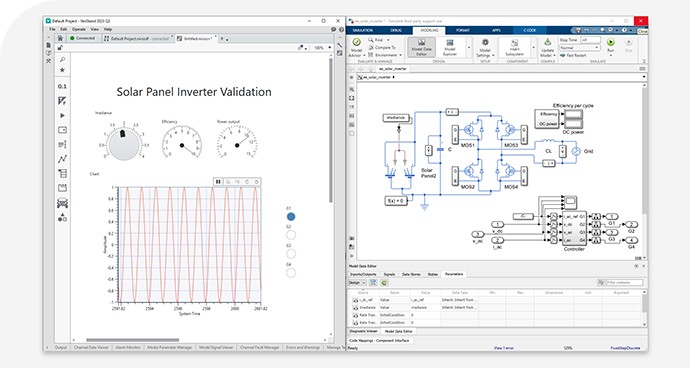Click the FixedStepDiscrete solver link
Viewport: 690px width, 368px height.
click(625, 348)
